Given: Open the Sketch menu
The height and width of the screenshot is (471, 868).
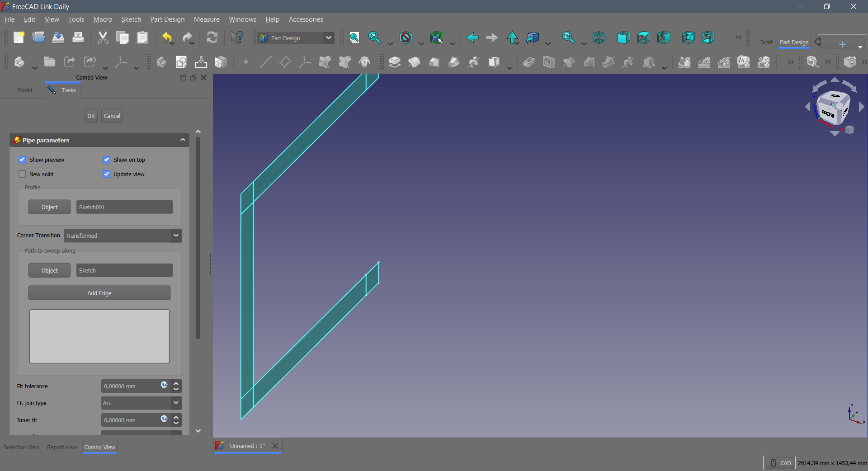Looking at the screenshot, I should tap(131, 19).
